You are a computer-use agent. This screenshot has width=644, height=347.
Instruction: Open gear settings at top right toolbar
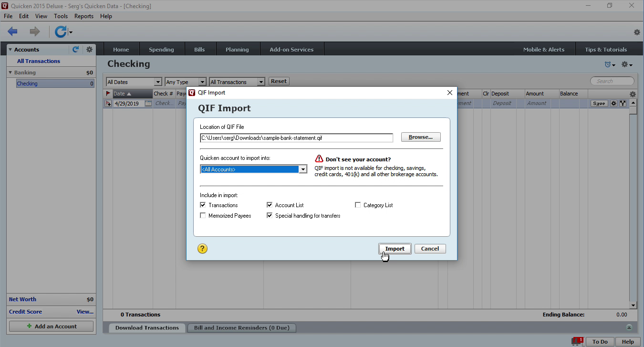point(637,32)
